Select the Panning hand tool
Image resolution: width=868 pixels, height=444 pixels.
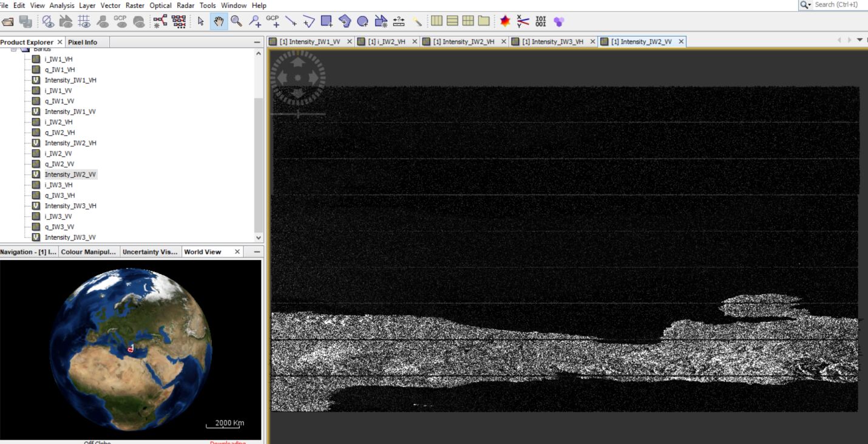tap(219, 22)
